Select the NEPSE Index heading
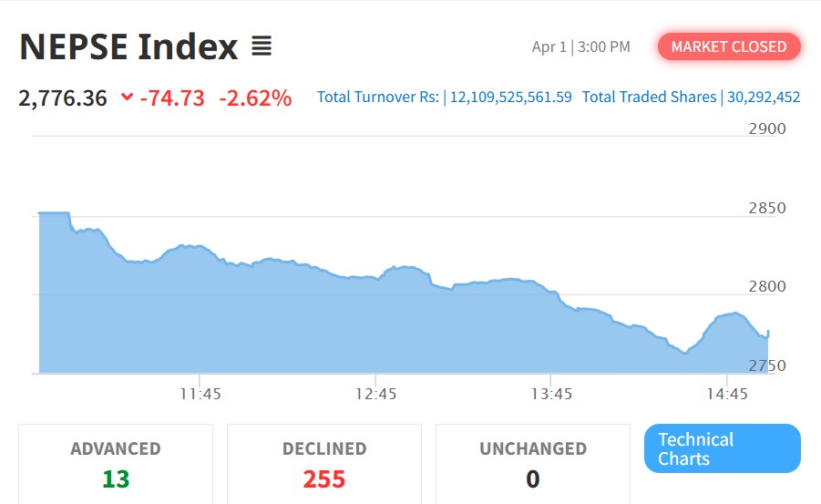 (128, 46)
